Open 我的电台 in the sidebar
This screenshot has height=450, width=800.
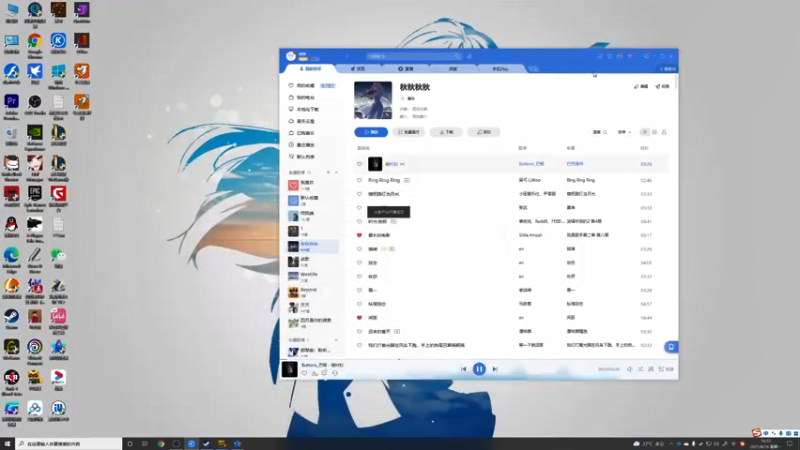(306, 97)
